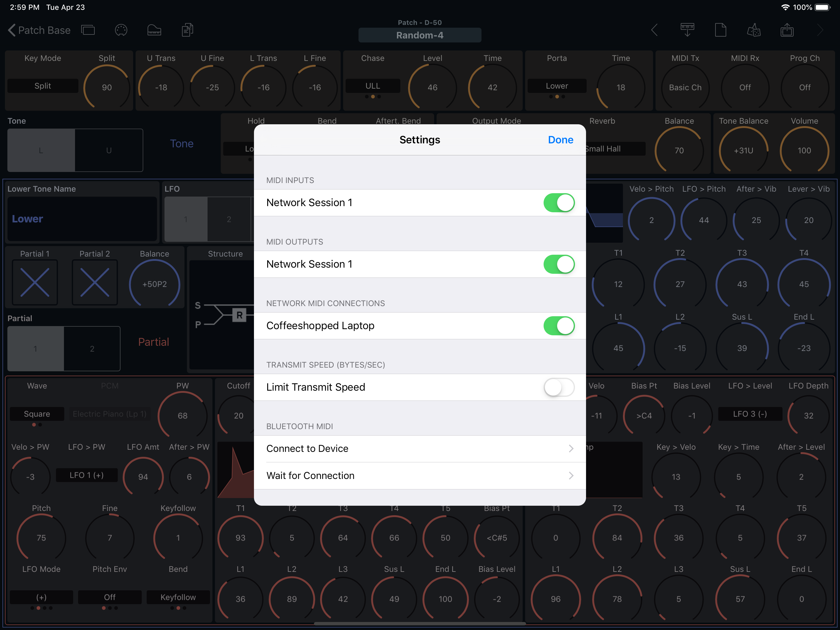Viewport: 840px width, 630px height.
Task: Click the Random-4 patch name field
Action: click(420, 35)
